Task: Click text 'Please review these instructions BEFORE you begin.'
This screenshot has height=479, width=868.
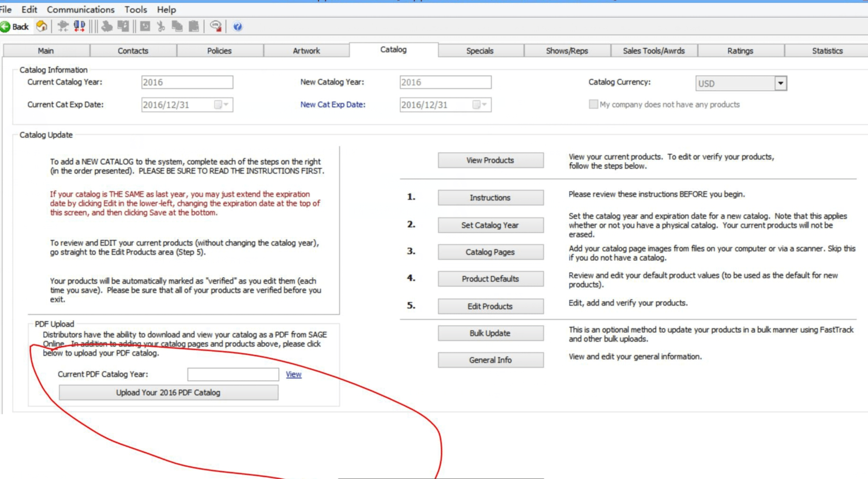Action: pos(657,194)
